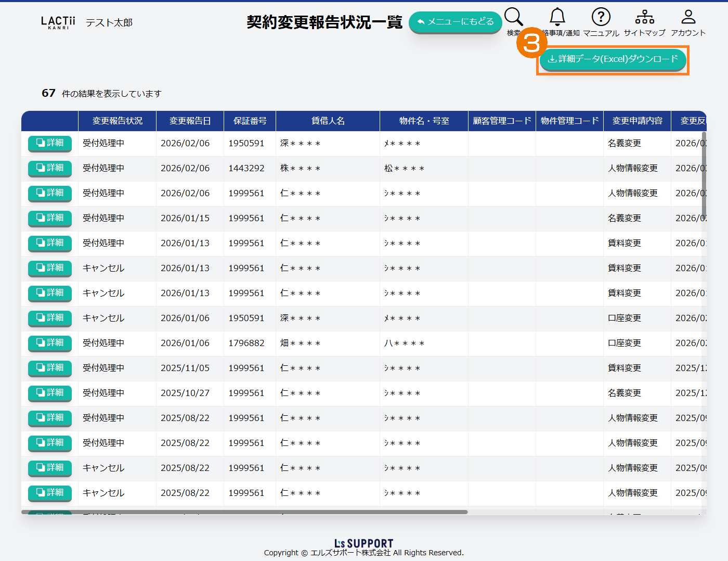Click the 保証番号 column header

tap(250, 121)
